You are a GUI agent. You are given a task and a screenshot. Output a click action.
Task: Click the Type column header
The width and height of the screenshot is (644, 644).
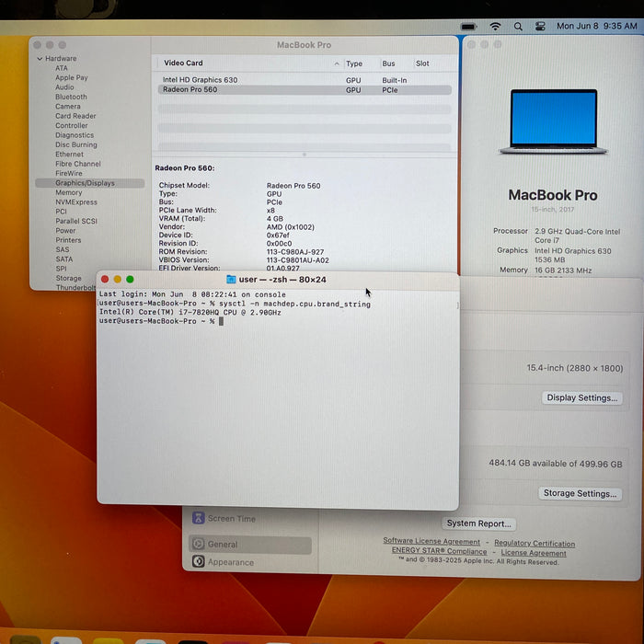tap(354, 63)
